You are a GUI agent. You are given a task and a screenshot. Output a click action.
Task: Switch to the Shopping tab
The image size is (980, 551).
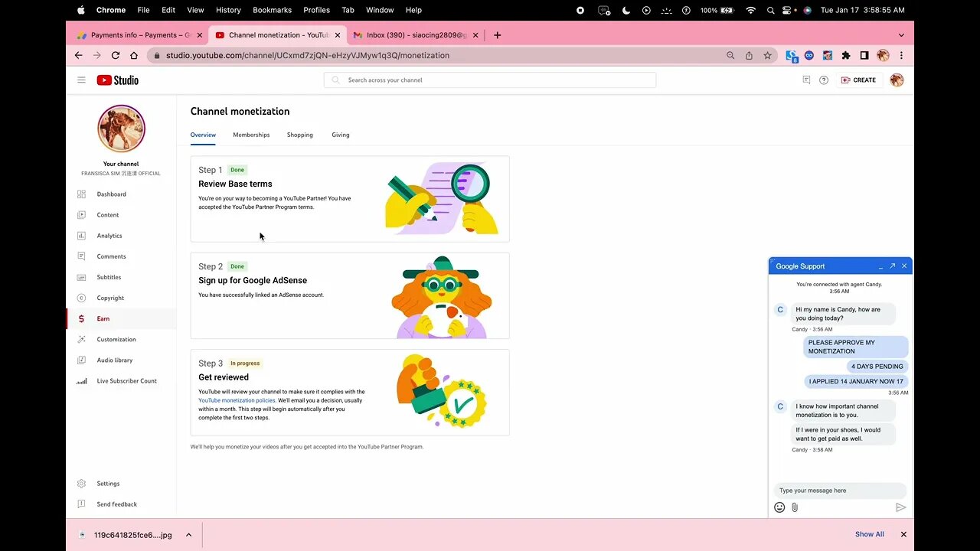(x=300, y=135)
